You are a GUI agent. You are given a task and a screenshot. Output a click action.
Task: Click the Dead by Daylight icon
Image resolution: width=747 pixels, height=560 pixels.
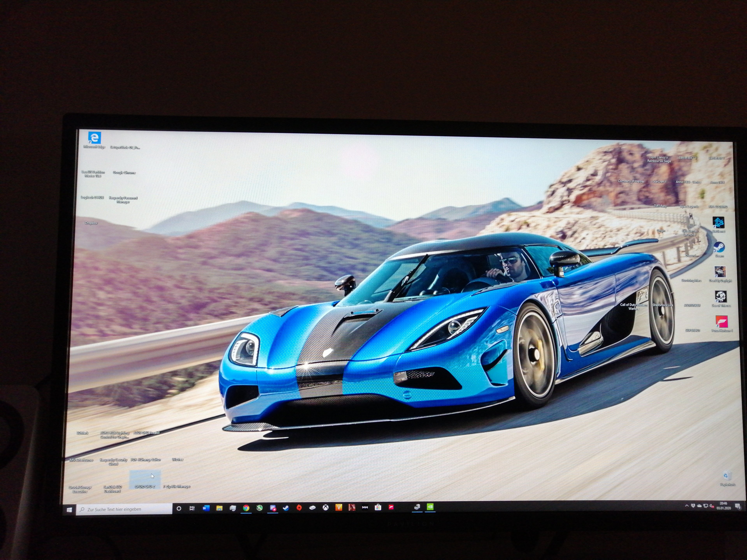point(720,272)
